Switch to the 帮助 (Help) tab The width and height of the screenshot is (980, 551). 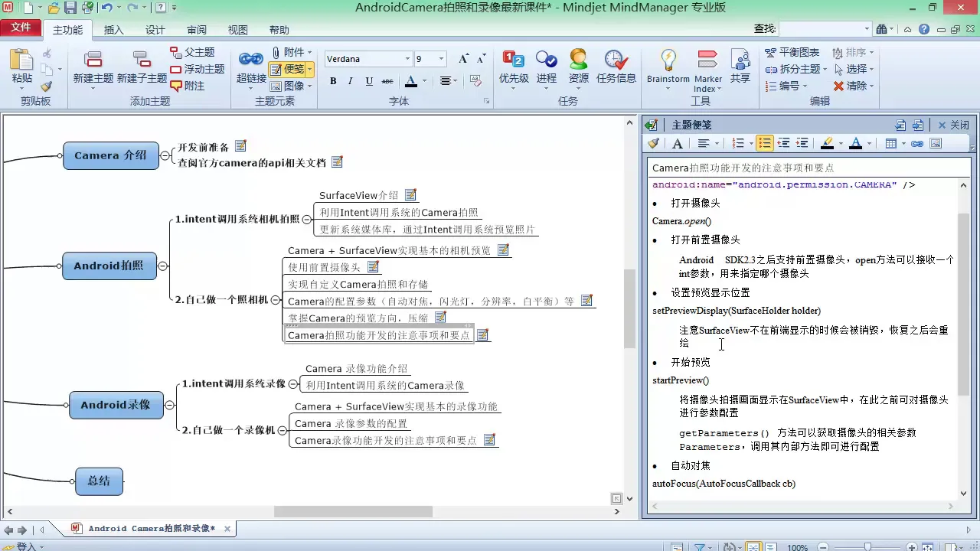[279, 30]
